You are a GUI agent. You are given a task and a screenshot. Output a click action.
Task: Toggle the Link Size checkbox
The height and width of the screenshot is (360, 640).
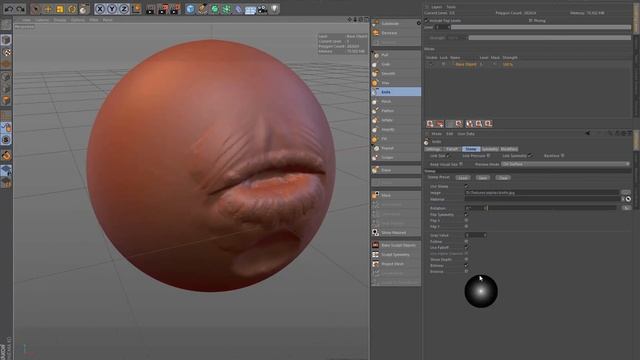[x=448, y=156]
